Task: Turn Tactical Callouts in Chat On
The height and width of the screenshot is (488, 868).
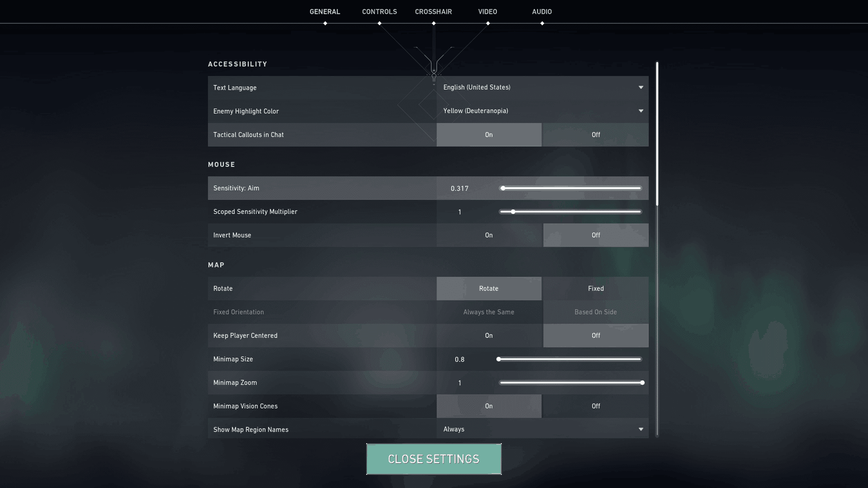Action: tap(489, 135)
